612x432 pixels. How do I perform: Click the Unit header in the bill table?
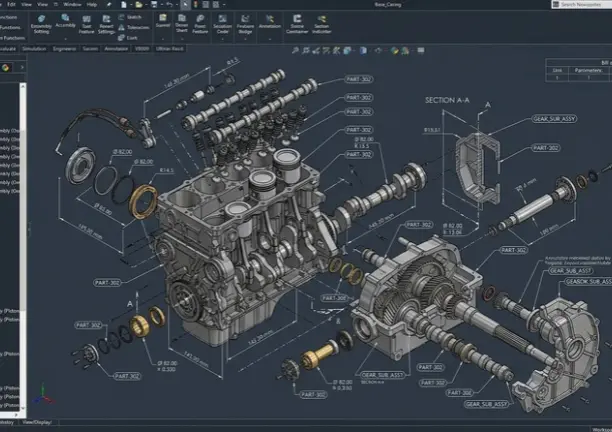(x=557, y=70)
